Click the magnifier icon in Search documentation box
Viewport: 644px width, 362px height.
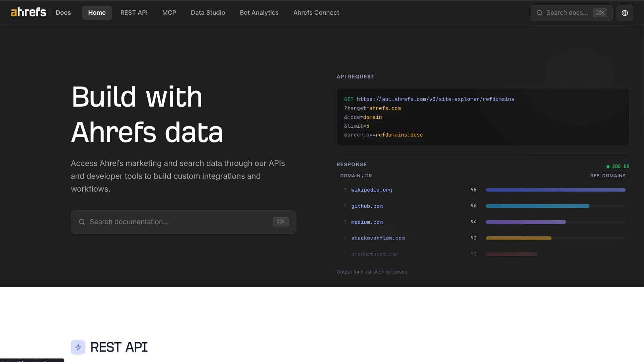(x=82, y=222)
